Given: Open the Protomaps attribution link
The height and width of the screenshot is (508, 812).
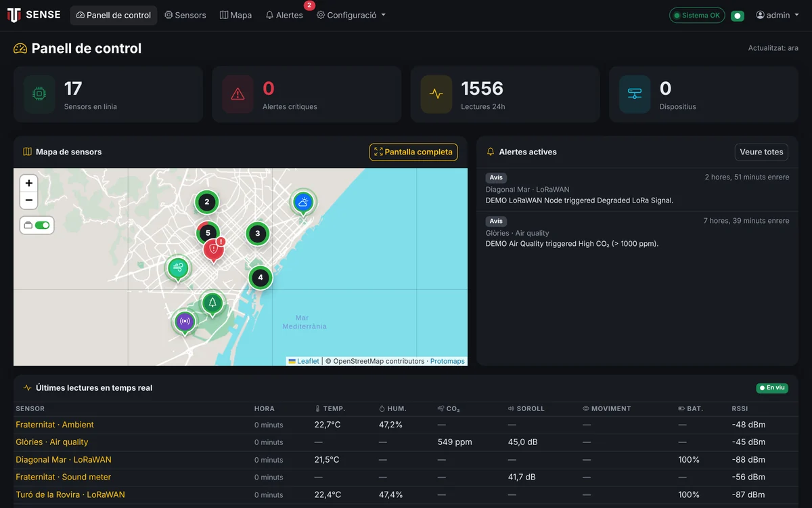Looking at the screenshot, I should [x=447, y=361].
